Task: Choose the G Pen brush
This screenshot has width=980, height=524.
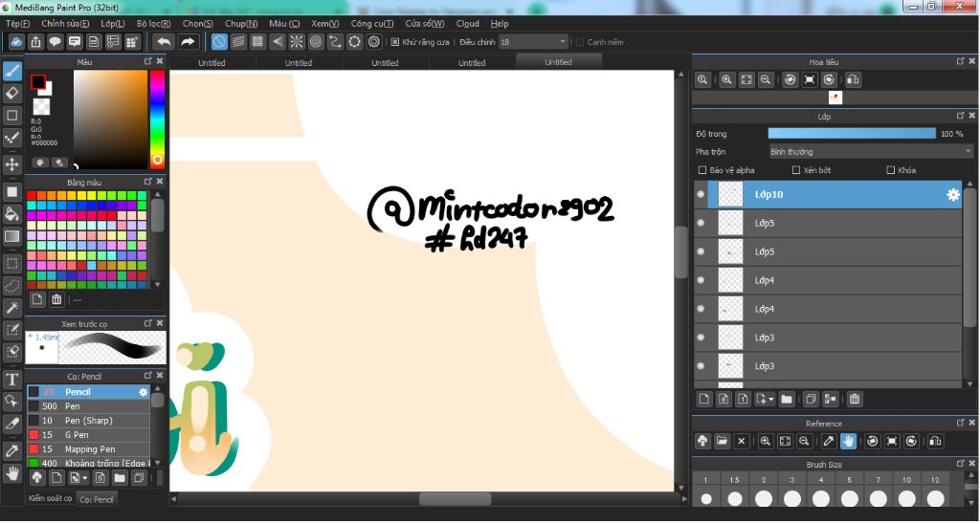Action: [x=88, y=435]
